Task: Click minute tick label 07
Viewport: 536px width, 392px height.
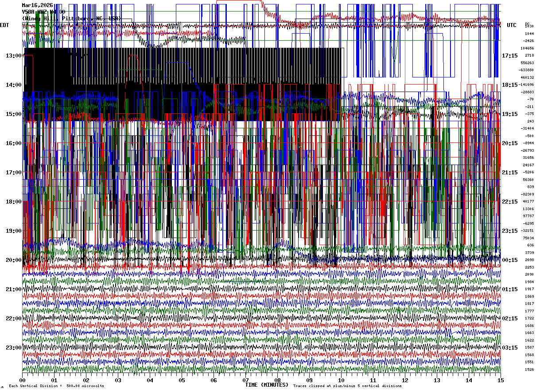Action: point(245,380)
